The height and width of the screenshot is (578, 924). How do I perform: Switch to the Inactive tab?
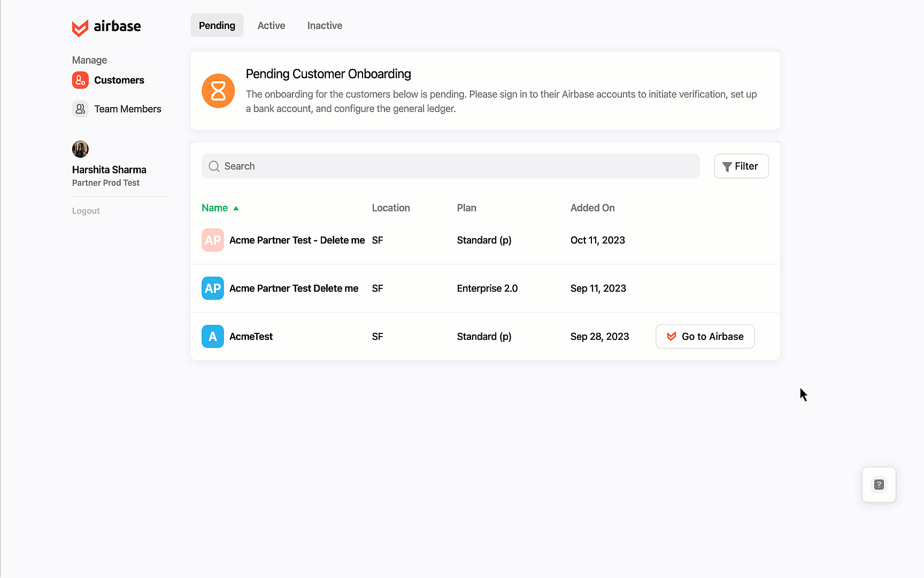pyautogui.click(x=325, y=26)
